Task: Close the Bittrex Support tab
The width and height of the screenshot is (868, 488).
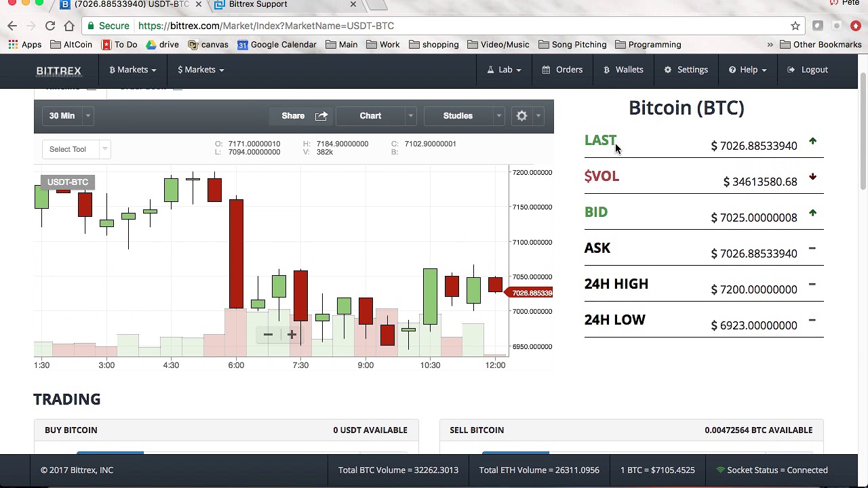Action: point(353,5)
